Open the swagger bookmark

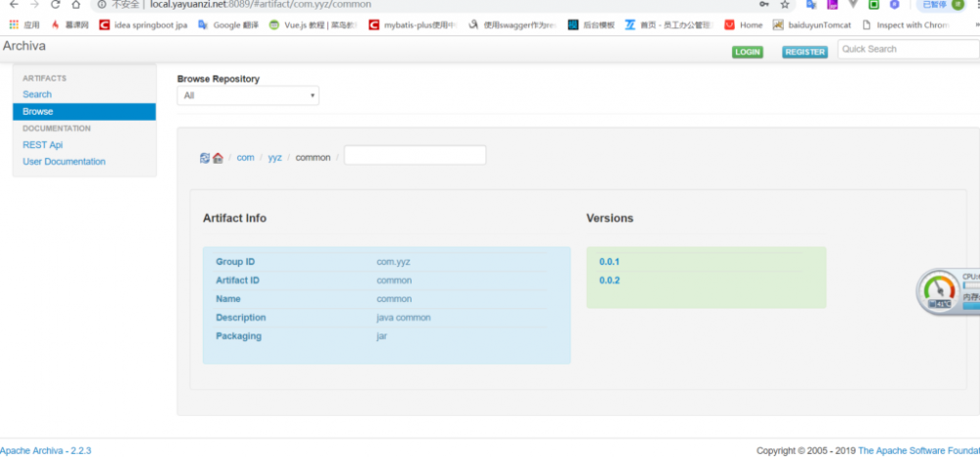click(513, 25)
